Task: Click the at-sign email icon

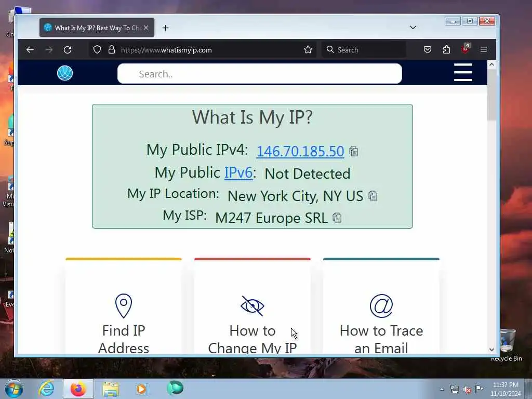Action: tap(381, 305)
